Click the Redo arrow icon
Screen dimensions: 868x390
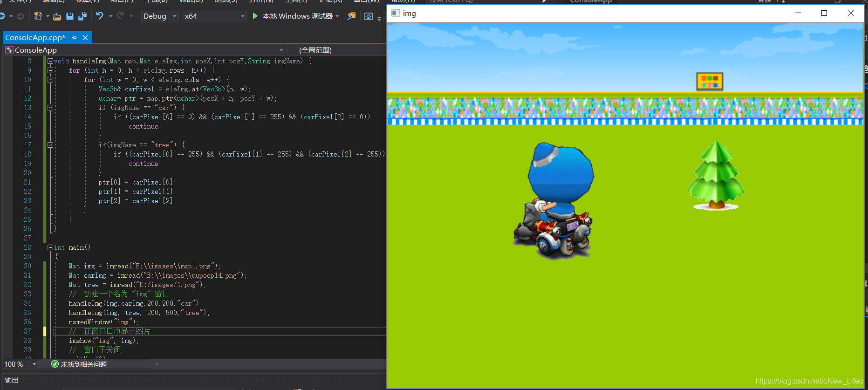tap(121, 16)
